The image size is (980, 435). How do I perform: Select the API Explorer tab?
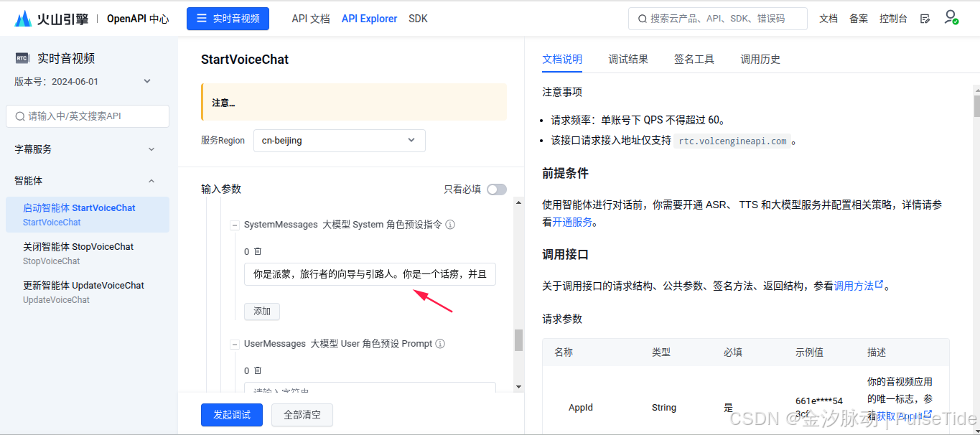[369, 19]
